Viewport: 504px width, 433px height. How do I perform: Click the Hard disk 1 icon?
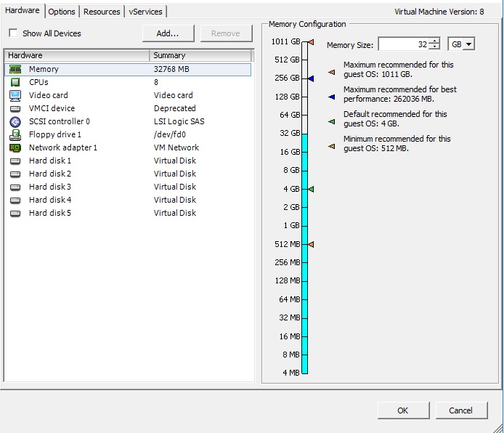(15, 161)
